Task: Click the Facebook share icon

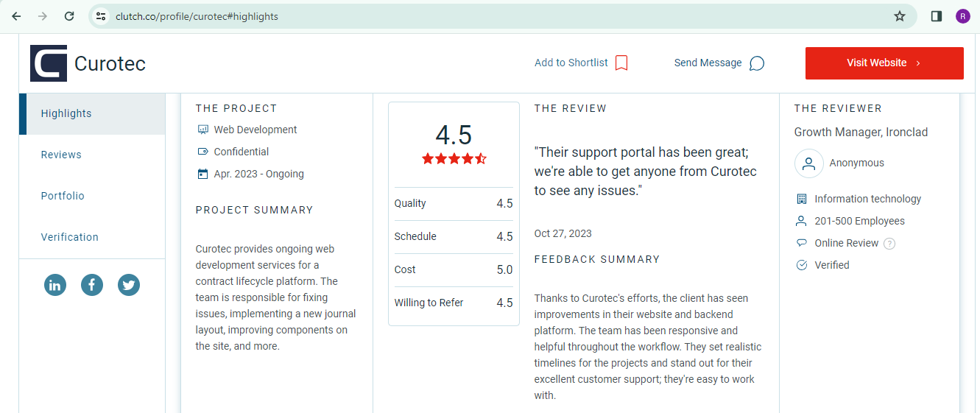Action: click(92, 285)
